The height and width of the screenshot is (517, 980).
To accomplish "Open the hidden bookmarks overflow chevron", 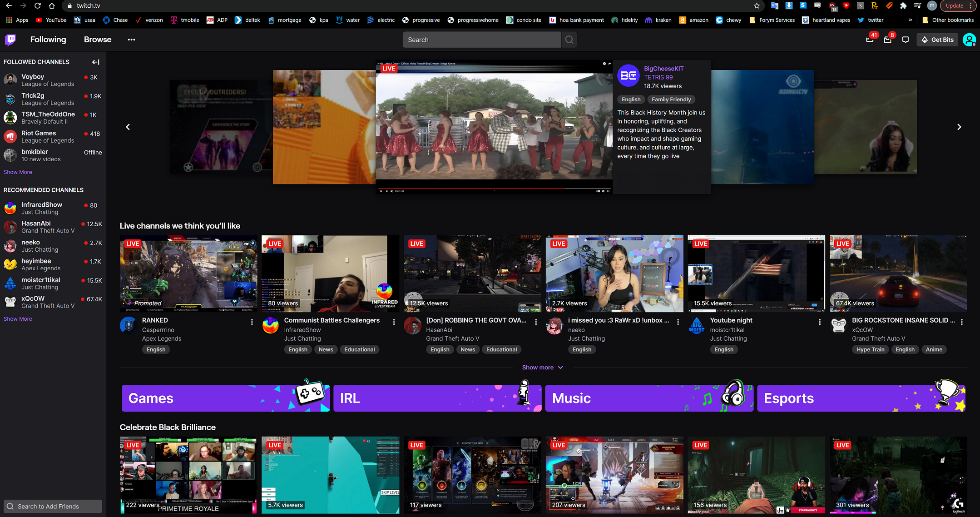I will 910,20.
